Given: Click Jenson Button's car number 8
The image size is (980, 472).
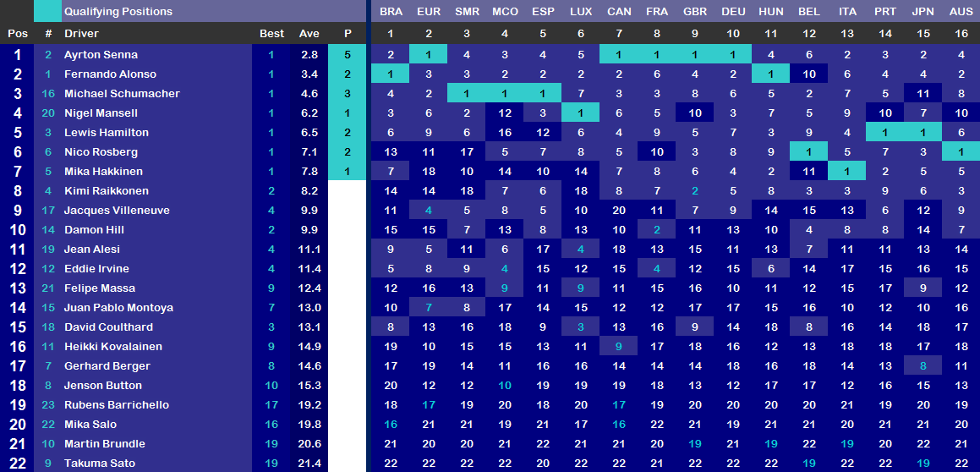Looking at the screenshot, I should (x=48, y=385).
